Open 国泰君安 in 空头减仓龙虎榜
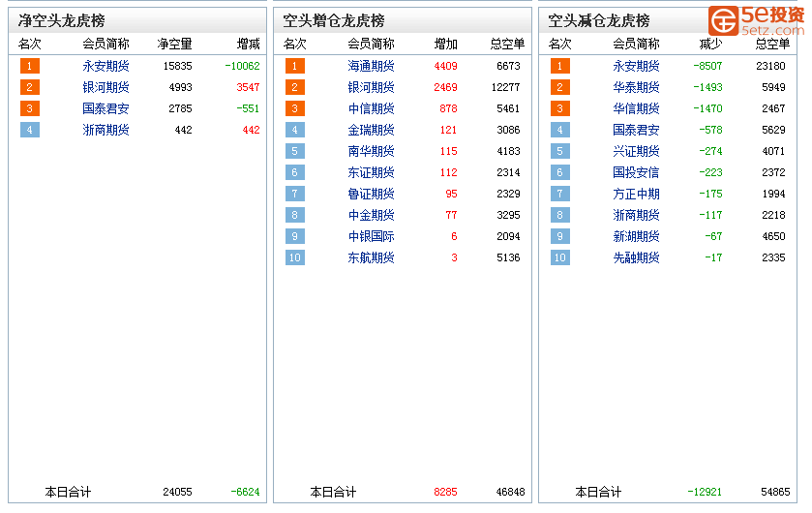Screen dimensions: 812x513 click(636, 130)
